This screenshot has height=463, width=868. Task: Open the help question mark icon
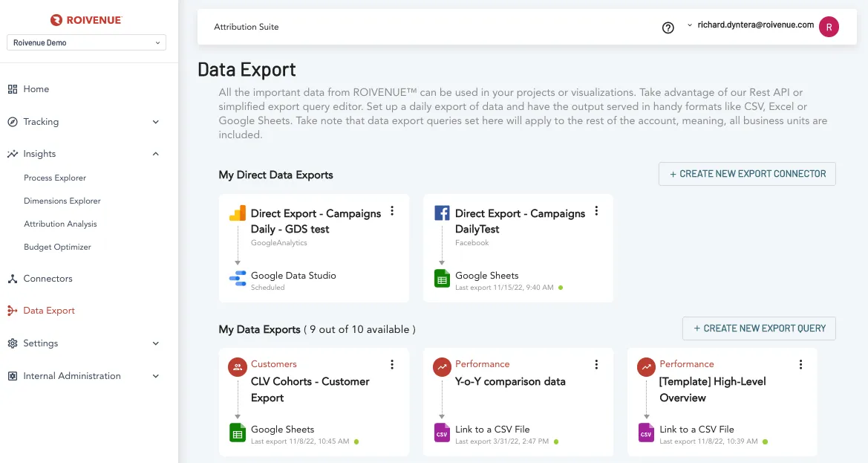coord(668,27)
